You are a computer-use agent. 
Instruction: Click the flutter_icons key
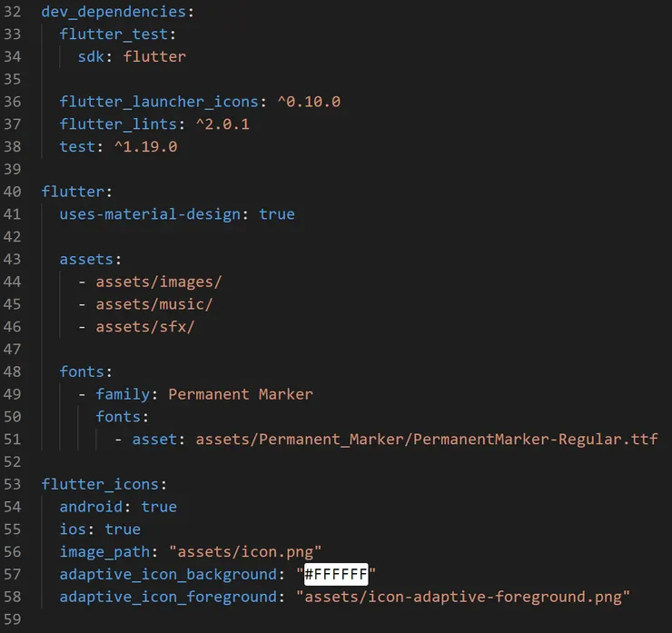tap(100, 484)
